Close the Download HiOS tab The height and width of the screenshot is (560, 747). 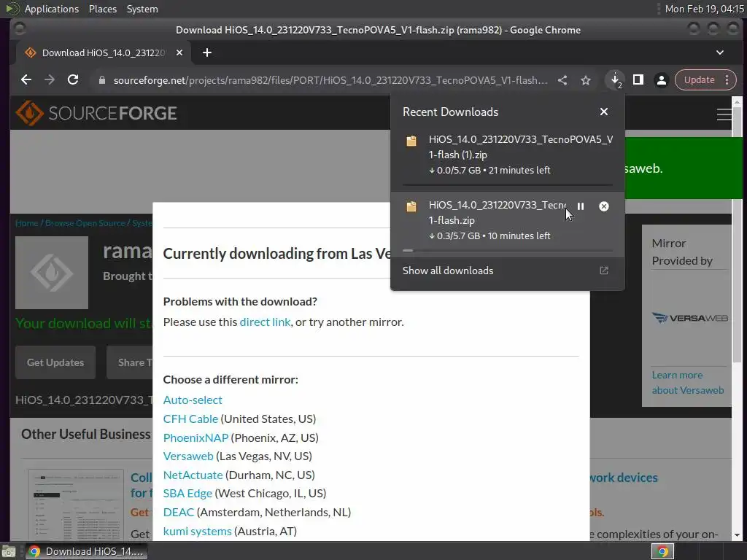(179, 52)
